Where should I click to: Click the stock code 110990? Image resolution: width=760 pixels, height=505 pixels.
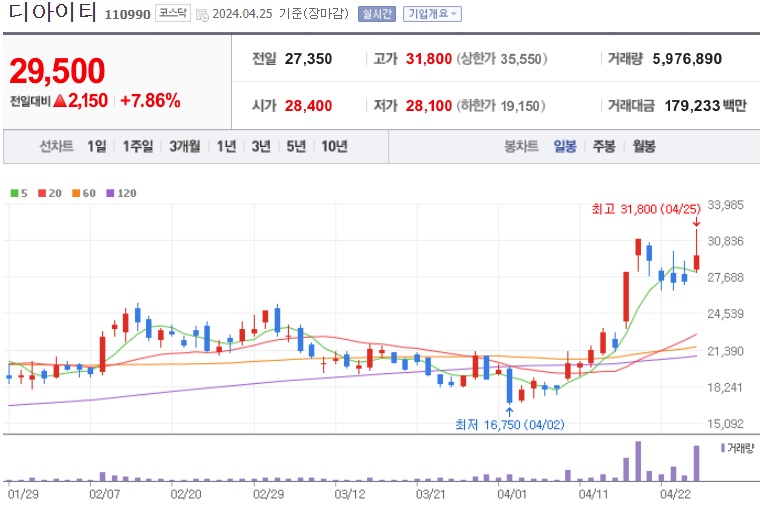[x=127, y=15]
